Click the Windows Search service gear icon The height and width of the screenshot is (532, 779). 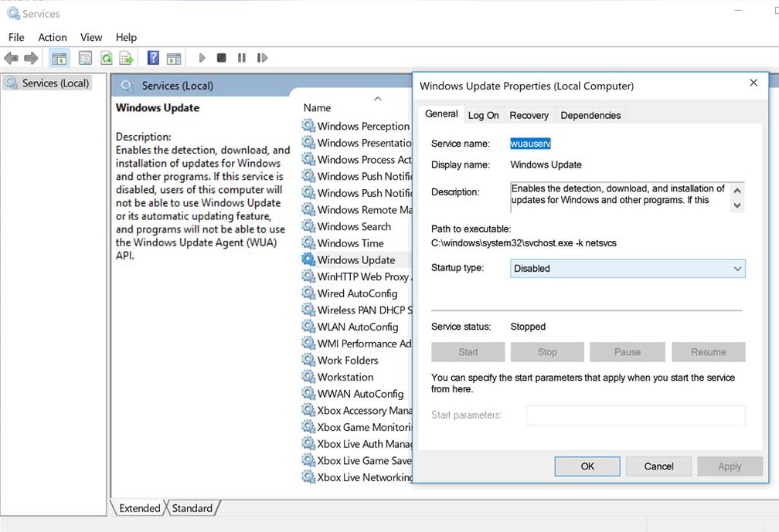click(x=308, y=226)
